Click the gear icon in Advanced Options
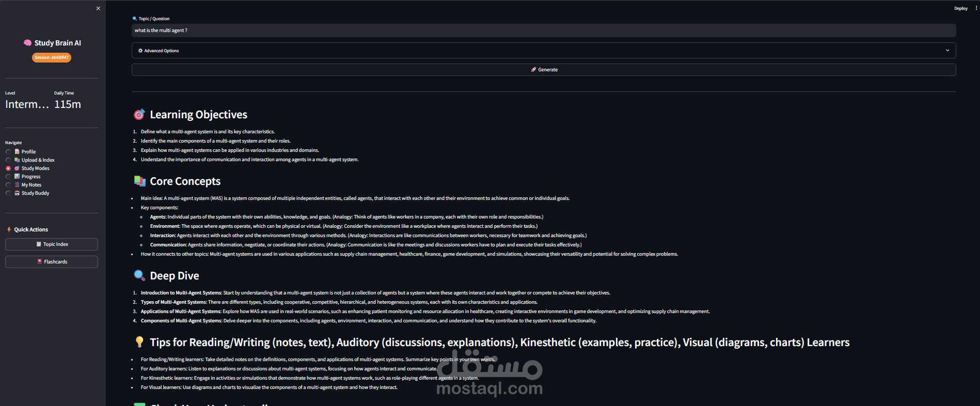Viewport: 980px width, 406px height. click(x=140, y=51)
